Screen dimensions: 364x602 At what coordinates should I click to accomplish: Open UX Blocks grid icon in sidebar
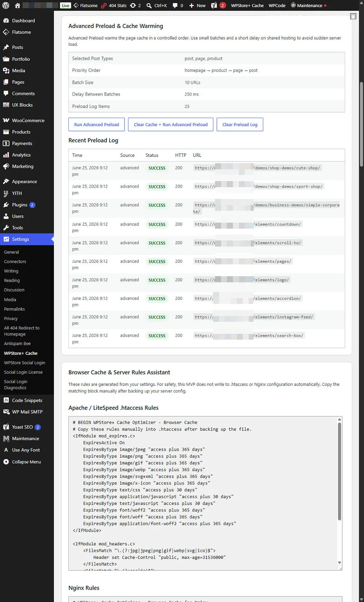[x=6, y=105]
